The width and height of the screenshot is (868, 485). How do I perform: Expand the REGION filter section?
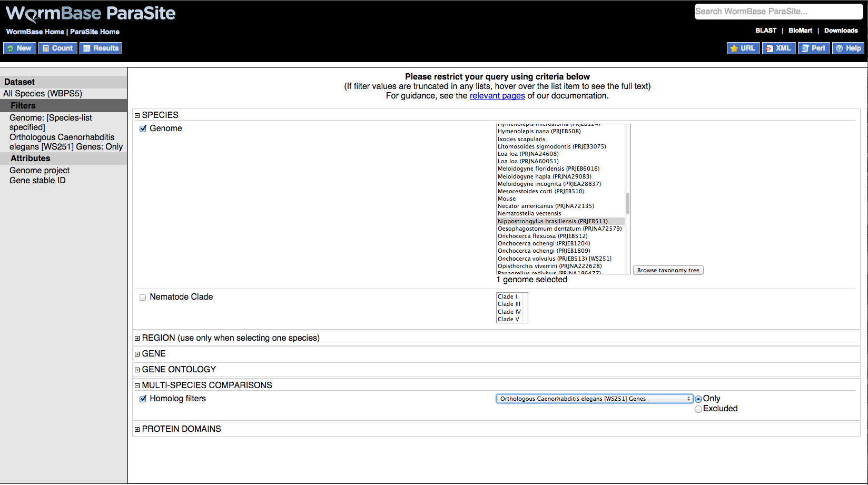coord(137,338)
